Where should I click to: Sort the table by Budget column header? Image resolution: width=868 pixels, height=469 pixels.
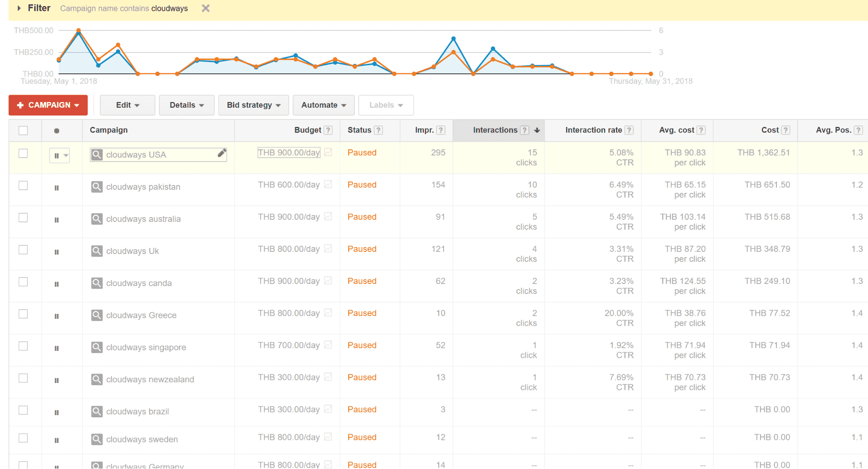pos(307,130)
